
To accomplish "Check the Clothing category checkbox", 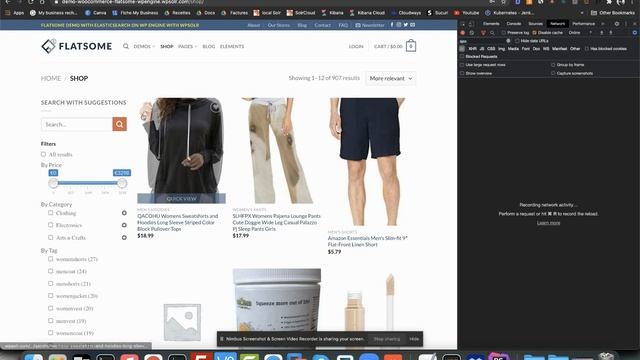I will click(x=51, y=213).
